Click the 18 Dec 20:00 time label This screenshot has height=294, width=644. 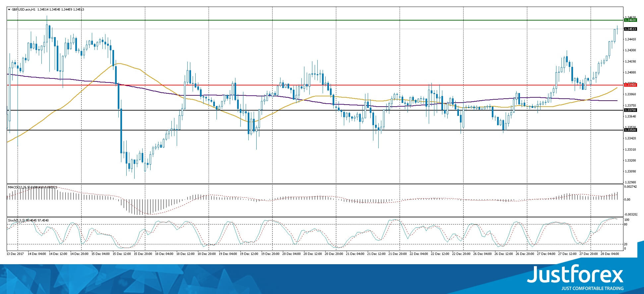click(207, 254)
